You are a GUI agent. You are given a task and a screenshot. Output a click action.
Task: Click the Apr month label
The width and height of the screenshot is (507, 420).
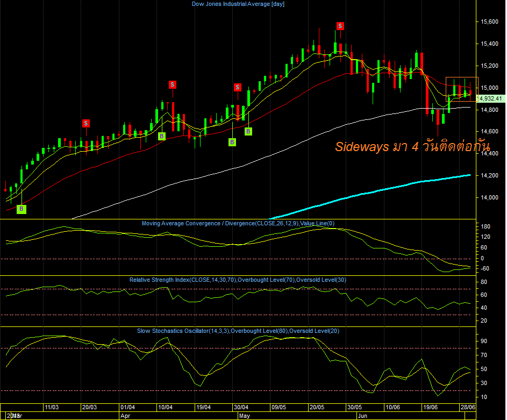click(125, 416)
